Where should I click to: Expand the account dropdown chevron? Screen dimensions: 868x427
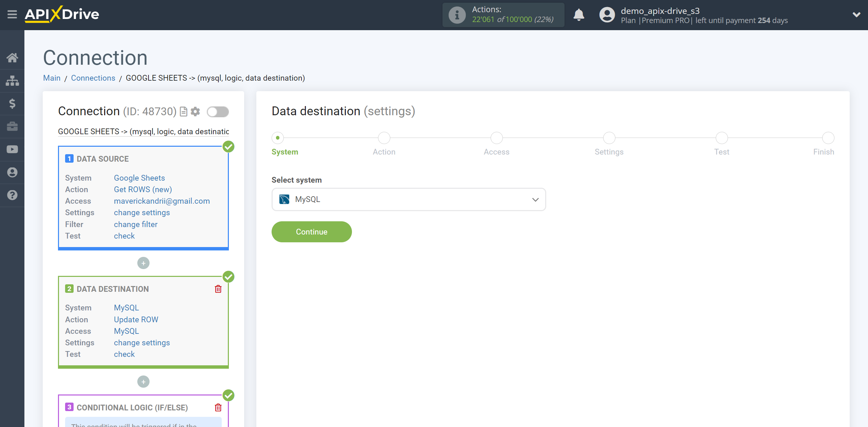pos(856,15)
